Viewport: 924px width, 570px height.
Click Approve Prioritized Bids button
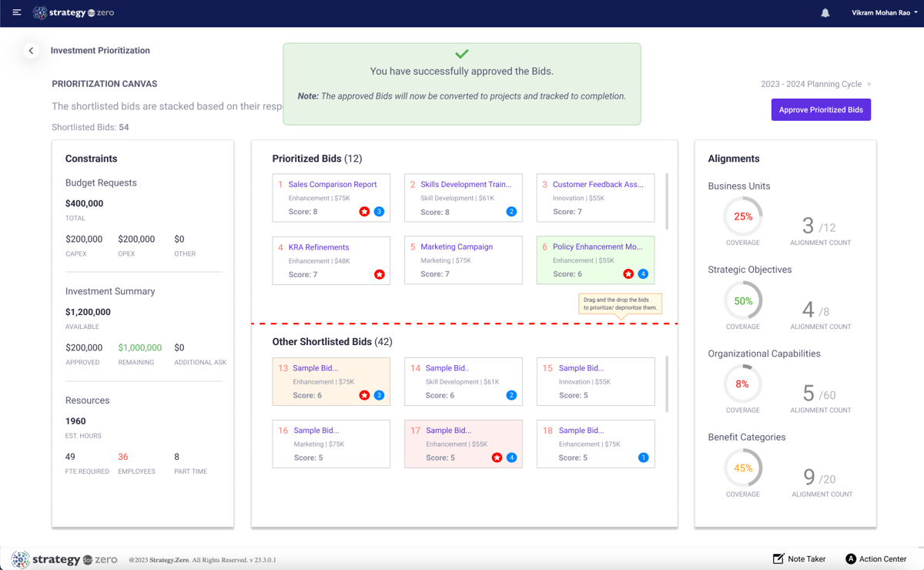[821, 109]
